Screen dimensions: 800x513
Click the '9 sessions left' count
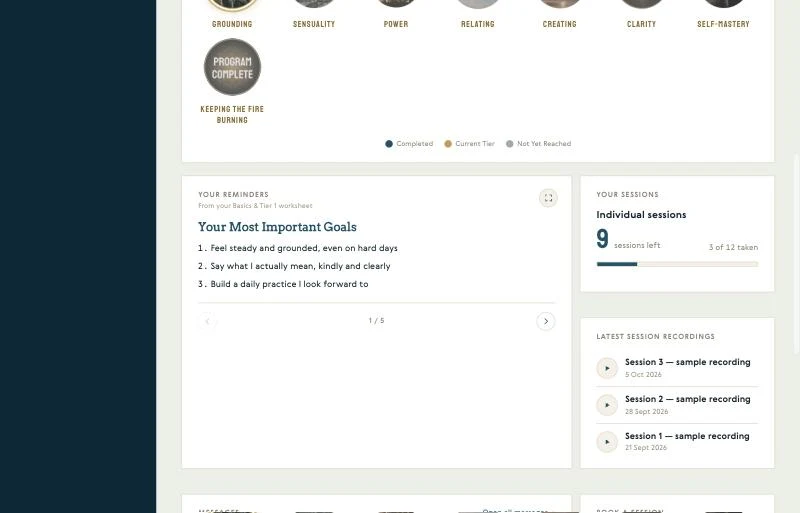pyautogui.click(x=628, y=239)
